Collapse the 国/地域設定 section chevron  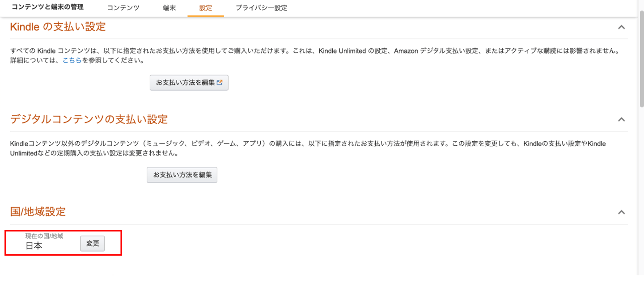621,212
